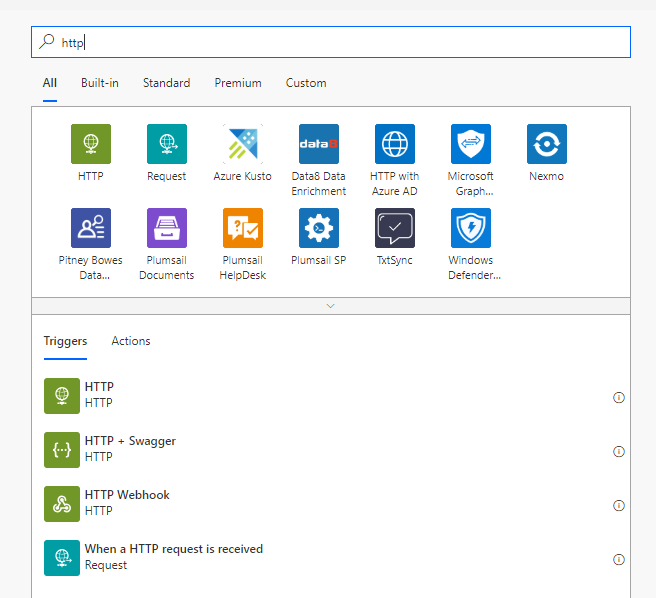Open Data8 Data Enrichment connector
Viewport: 656px width, 598px height.
pos(319,144)
